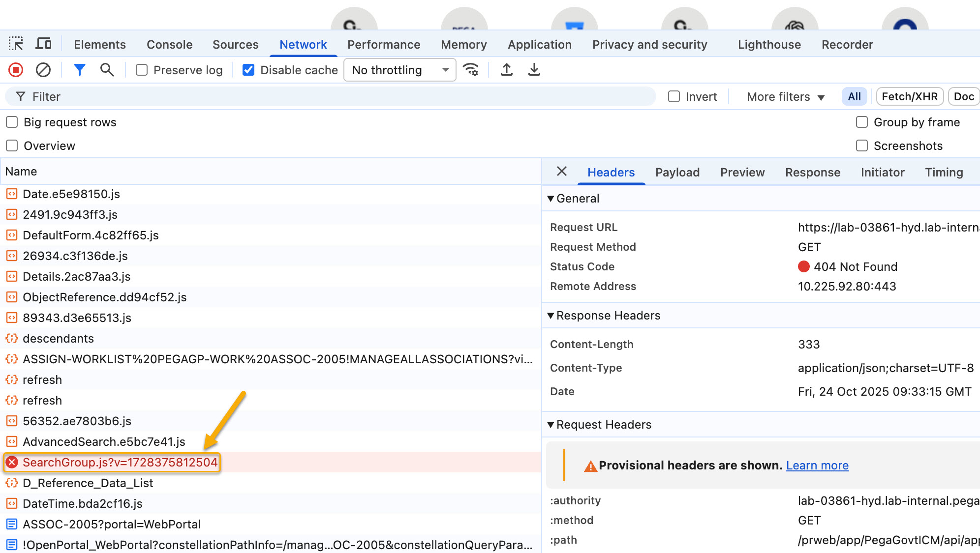Viewport: 980px width, 553px height.
Task: Click export HAR download icon
Action: tap(534, 70)
